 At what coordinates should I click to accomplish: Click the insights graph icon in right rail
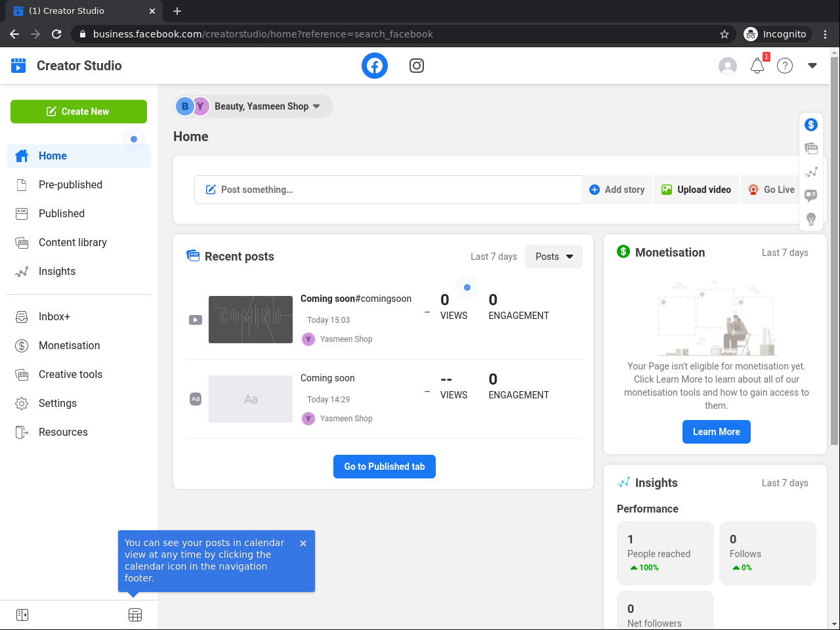point(811,172)
